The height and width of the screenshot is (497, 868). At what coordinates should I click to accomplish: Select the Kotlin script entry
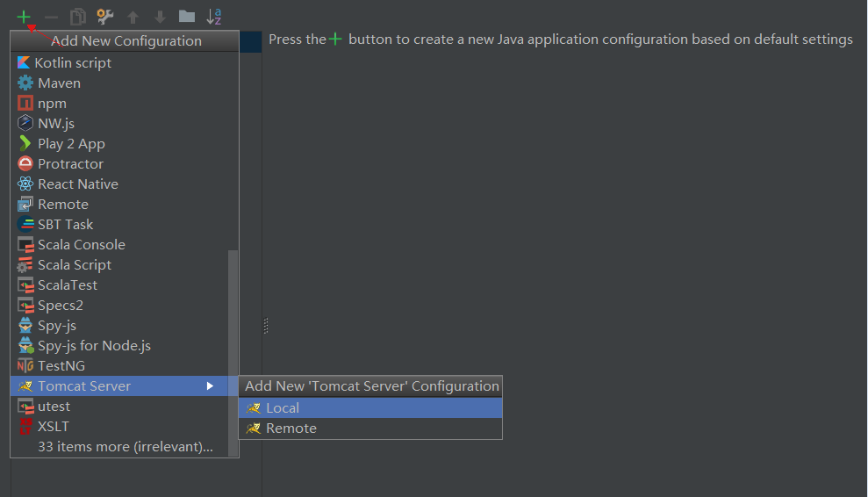tap(119, 62)
